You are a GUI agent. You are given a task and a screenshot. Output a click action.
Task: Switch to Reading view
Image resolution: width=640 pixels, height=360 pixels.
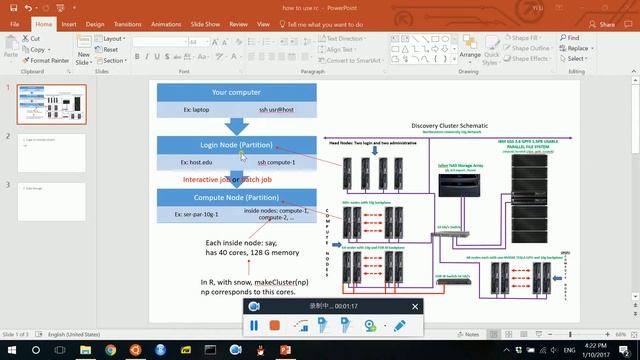[524, 334]
